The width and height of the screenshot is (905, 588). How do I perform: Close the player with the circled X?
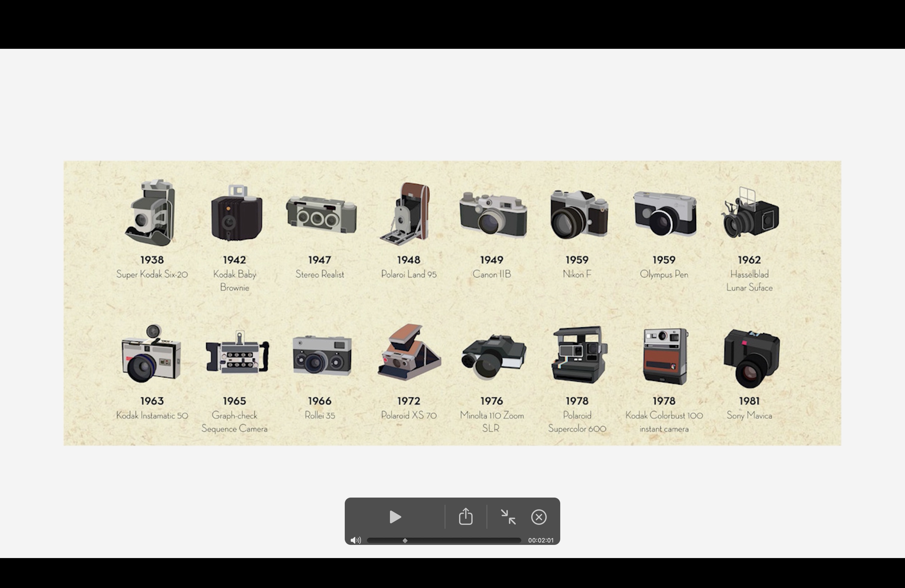pyautogui.click(x=539, y=517)
